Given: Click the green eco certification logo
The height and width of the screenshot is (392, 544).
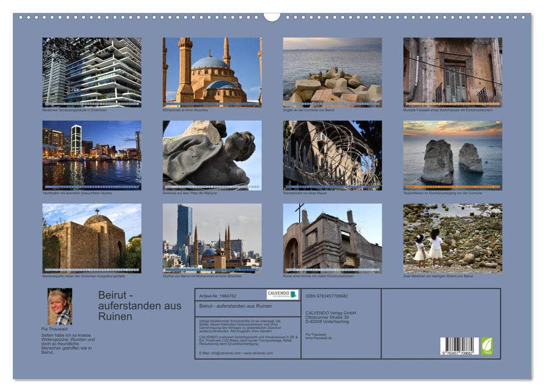Looking at the screenshot, I should (x=487, y=345).
